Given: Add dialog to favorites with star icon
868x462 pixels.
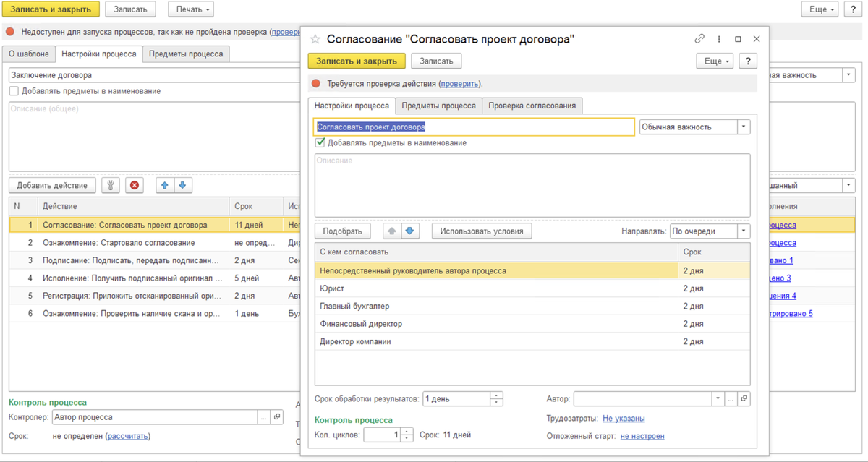Looking at the screenshot, I should tap(315, 39).
